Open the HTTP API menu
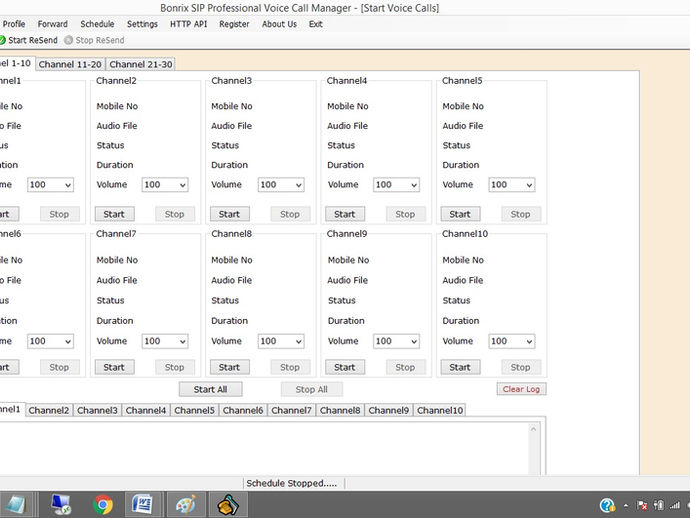The height and width of the screenshot is (518, 690). (188, 24)
